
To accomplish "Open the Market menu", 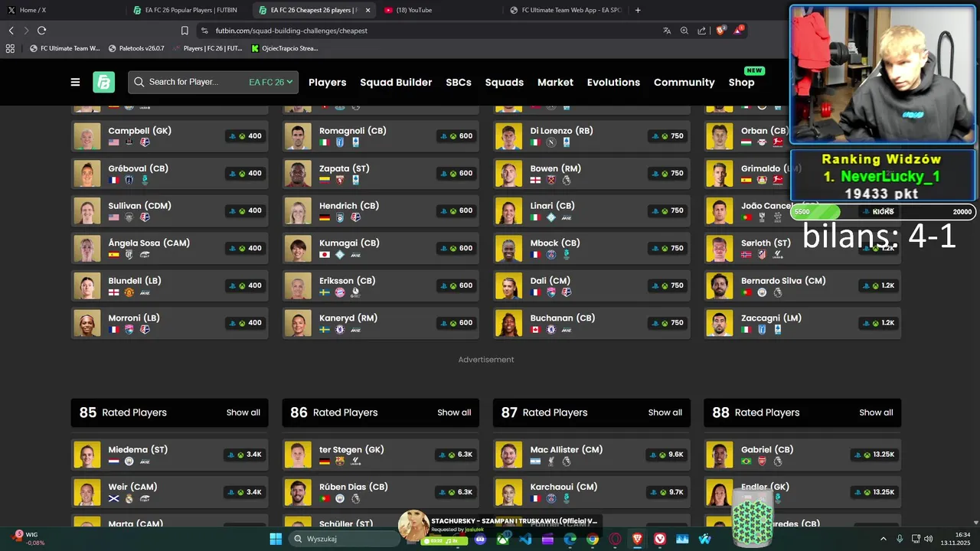I will [555, 82].
